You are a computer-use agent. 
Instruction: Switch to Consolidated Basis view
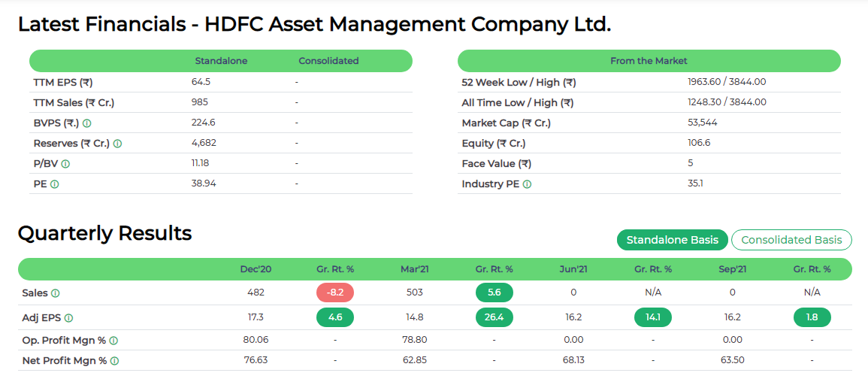pyautogui.click(x=791, y=240)
